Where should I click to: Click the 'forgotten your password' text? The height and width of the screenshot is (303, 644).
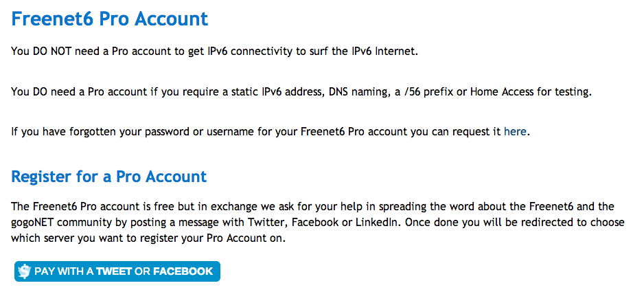point(113,131)
